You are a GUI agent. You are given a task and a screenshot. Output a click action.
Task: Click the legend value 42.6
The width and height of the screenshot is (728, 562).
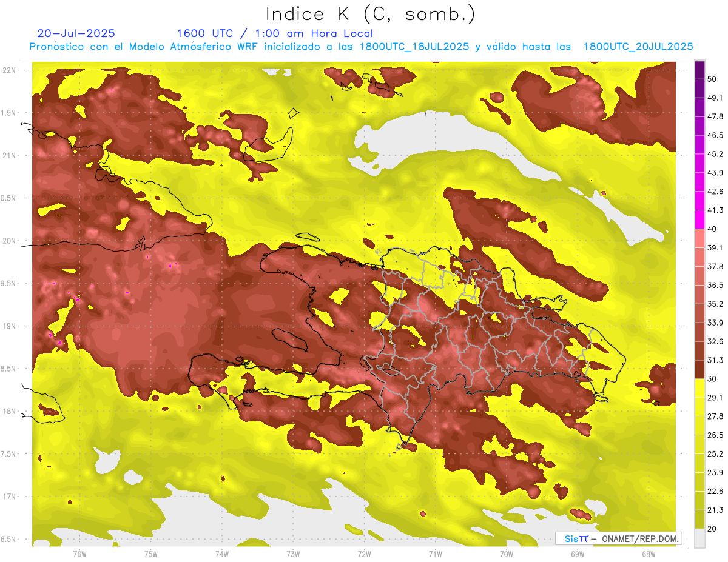pos(715,192)
